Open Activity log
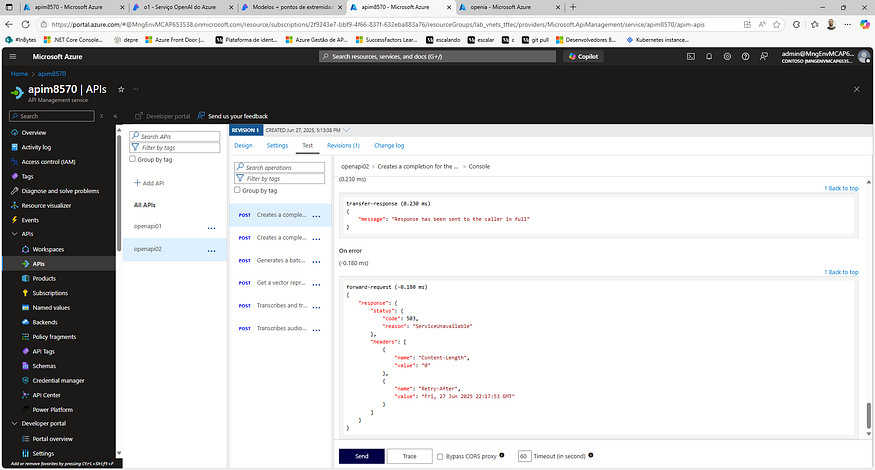Screen dimensions: 875x470 36,147
